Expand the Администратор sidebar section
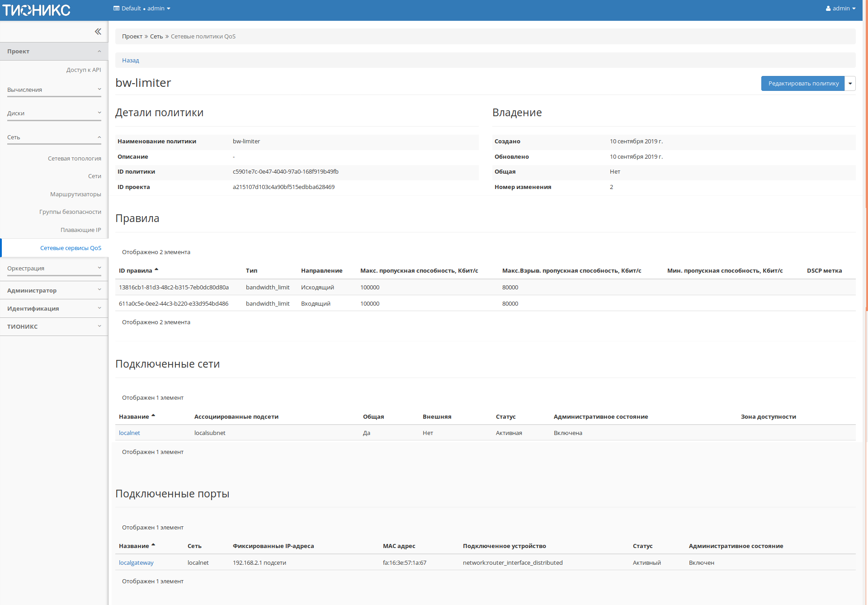 click(54, 290)
